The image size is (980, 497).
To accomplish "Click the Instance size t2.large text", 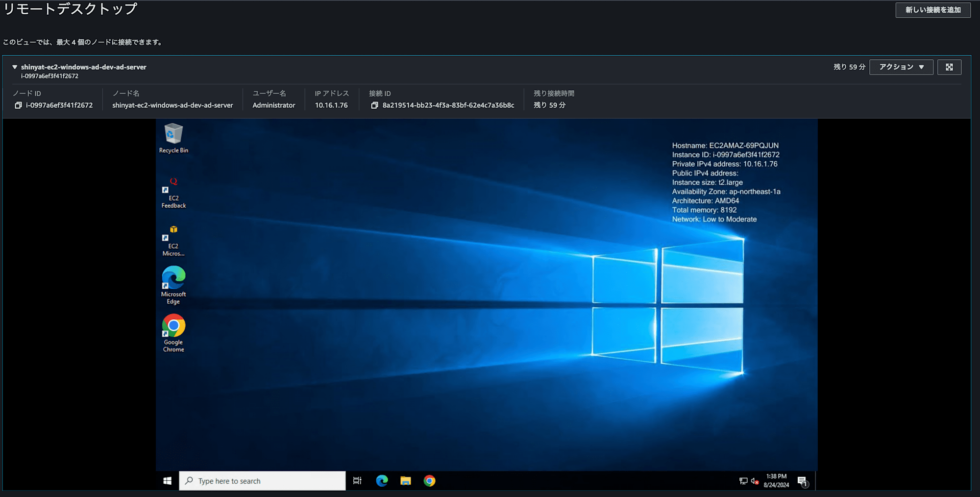I will pyautogui.click(x=707, y=182).
